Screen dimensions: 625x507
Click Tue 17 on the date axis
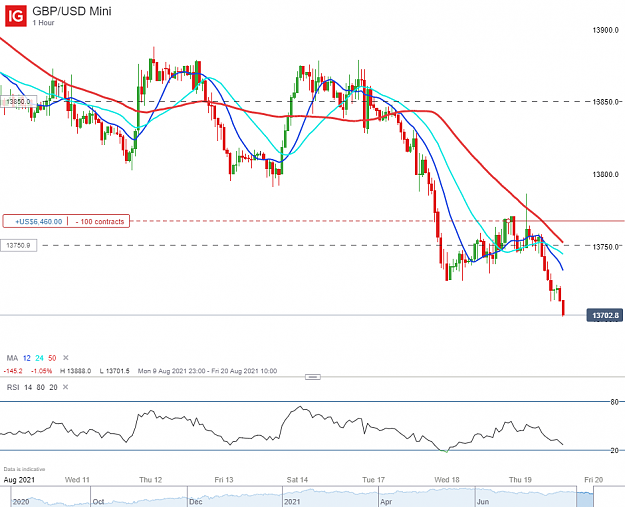(373, 480)
